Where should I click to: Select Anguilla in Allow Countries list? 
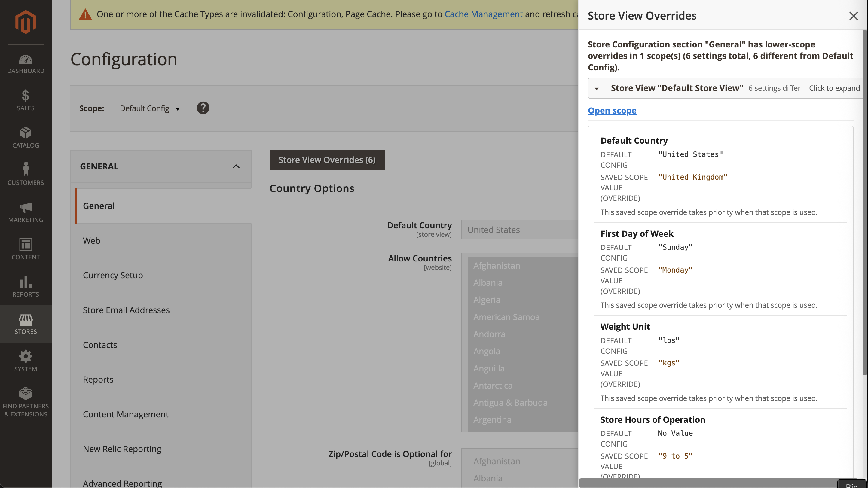[523, 368]
